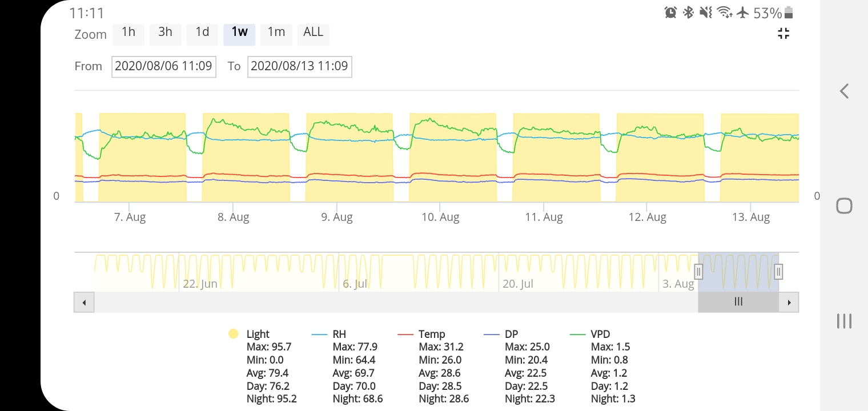Click the 8. Aug axis label

[233, 217]
